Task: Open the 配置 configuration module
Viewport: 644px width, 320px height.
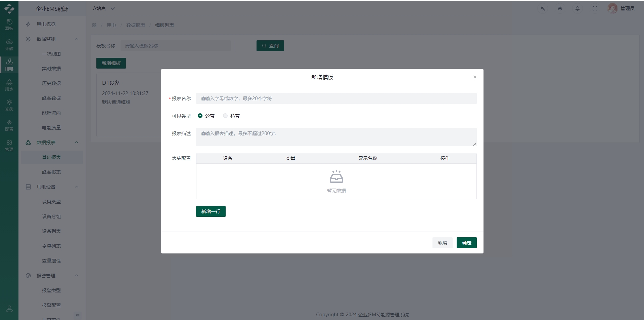Action: (9, 125)
